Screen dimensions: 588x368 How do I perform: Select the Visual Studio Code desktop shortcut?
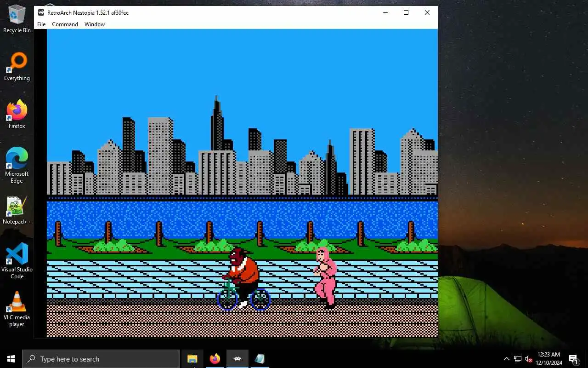17,261
